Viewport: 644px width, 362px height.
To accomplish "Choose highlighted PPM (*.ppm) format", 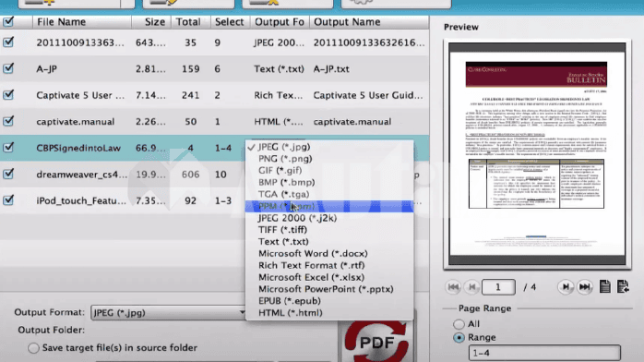I will point(329,206).
